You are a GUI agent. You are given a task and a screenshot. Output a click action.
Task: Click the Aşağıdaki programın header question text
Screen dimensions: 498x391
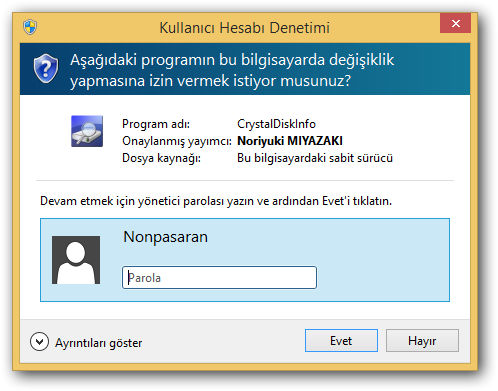pyautogui.click(x=232, y=70)
